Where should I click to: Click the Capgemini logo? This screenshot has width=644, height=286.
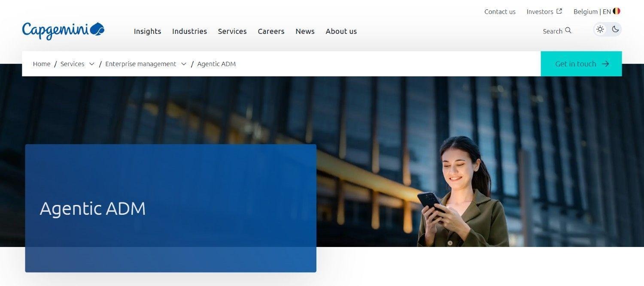point(63,31)
